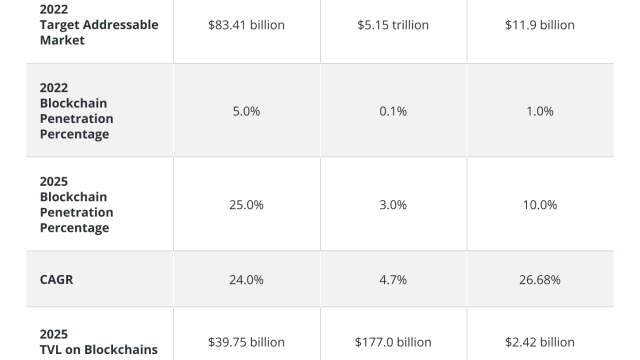The image size is (640, 360).
Task: Select the 4.7% CAGR value
Action: 393,280
